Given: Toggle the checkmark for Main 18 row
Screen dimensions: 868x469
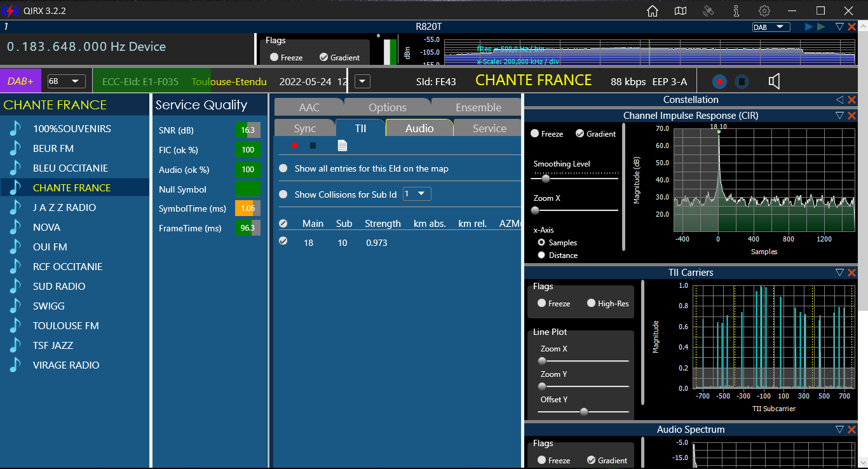Looking at the screenshot, I should 283,241.
